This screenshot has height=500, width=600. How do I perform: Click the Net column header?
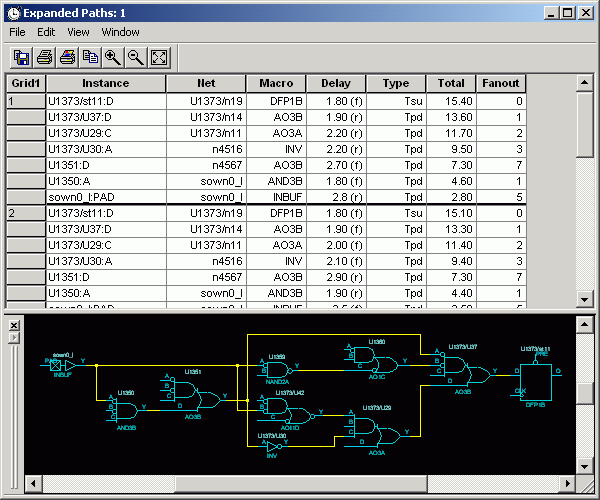(206, 83)
